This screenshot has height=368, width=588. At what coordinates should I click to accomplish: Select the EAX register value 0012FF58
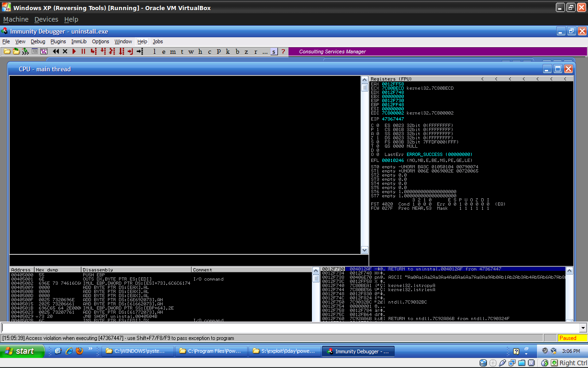click(393, 84)
